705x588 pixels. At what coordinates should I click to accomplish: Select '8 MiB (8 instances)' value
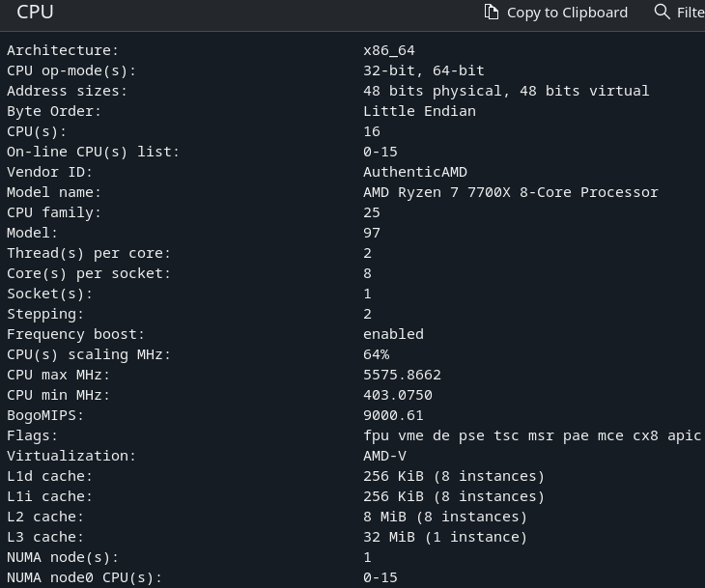(x=445, y=517)
